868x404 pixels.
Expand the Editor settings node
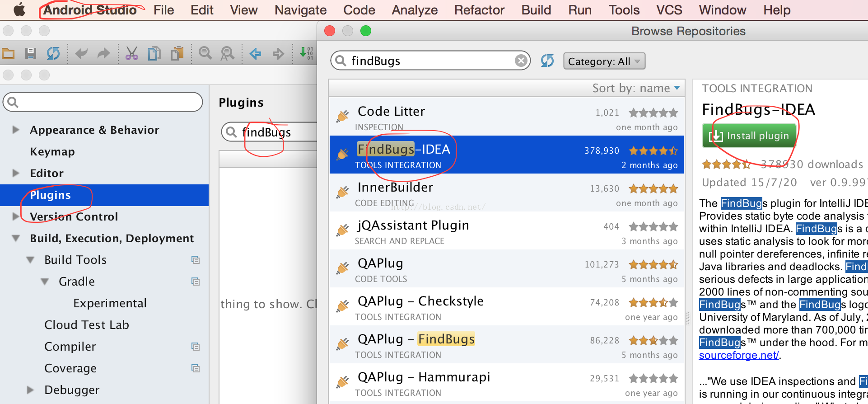(16, 173)
